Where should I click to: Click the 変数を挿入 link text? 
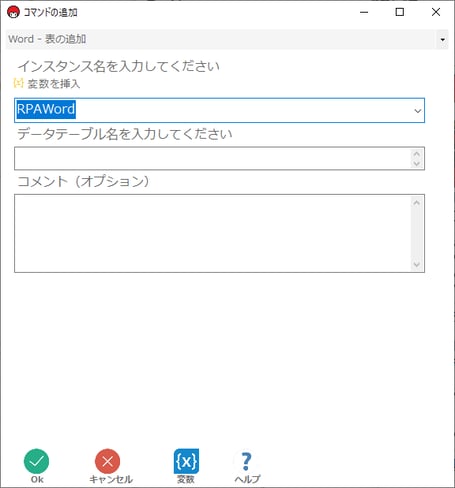click(x=54, y=84)
